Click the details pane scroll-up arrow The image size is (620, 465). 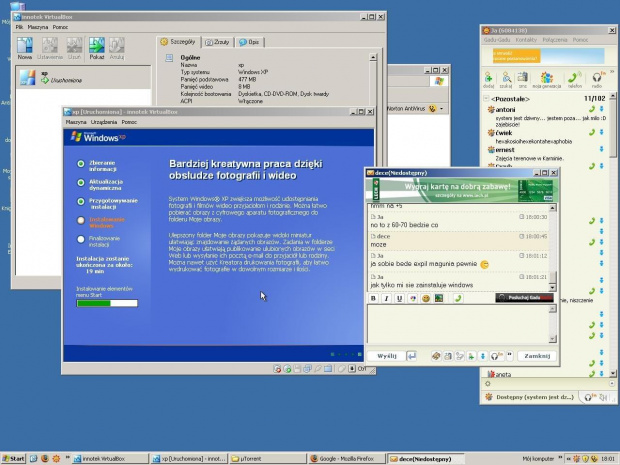click(373, 57)
